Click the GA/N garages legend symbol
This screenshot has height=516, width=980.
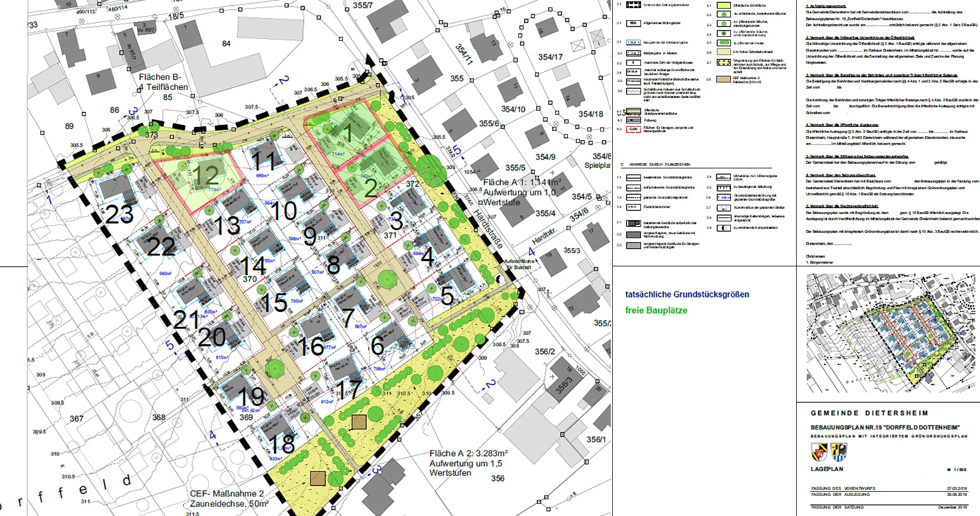(x=634, y=129)
